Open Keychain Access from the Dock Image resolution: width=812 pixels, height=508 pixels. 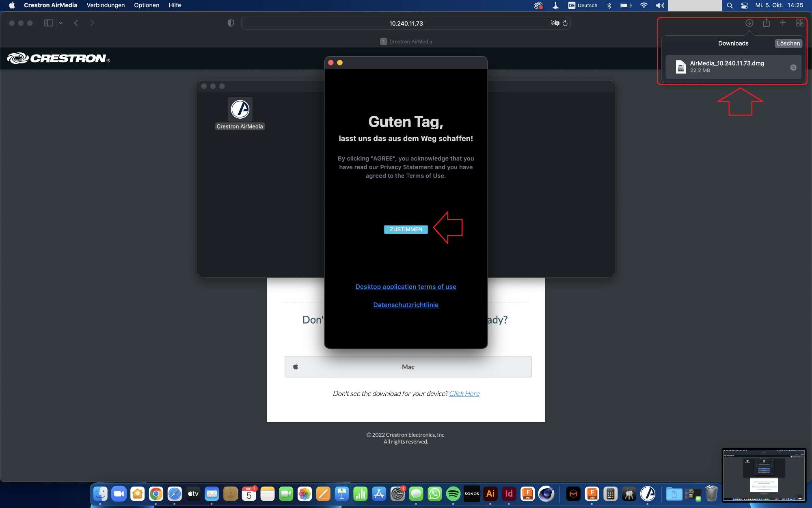click(629, 494)
